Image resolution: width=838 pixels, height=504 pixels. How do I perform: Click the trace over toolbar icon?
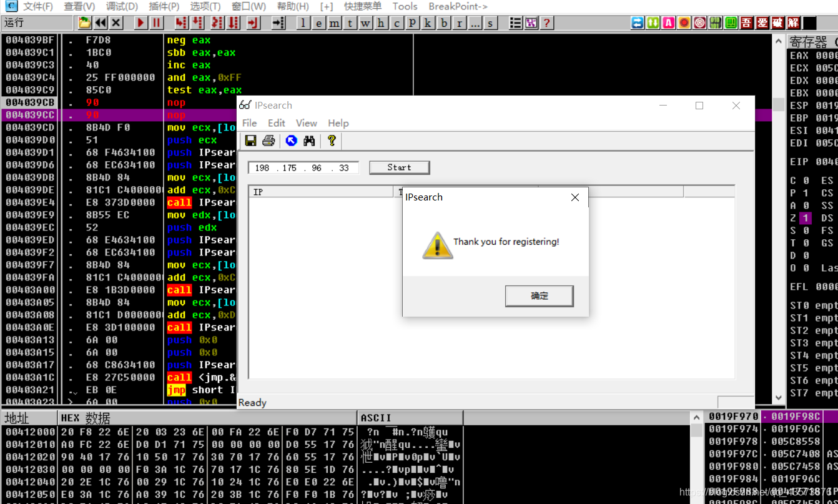pos(234,23)
